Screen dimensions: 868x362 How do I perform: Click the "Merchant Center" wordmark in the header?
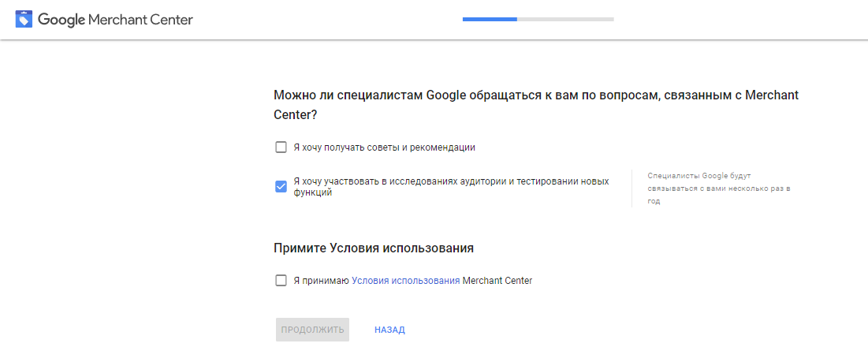pos(140,20)
